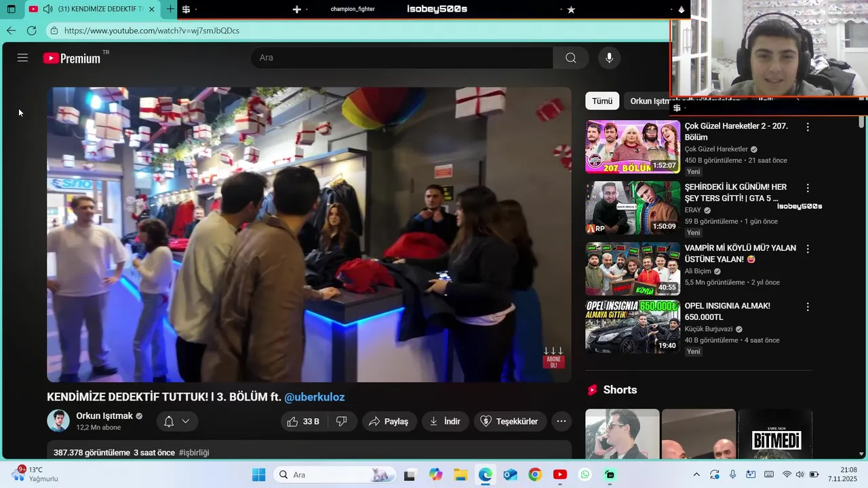This screenshot has width=868, height=488.
Task: Open the weather widget 13°C Yağmurlu
Action: pyautogui.click(x=34, y=474)
